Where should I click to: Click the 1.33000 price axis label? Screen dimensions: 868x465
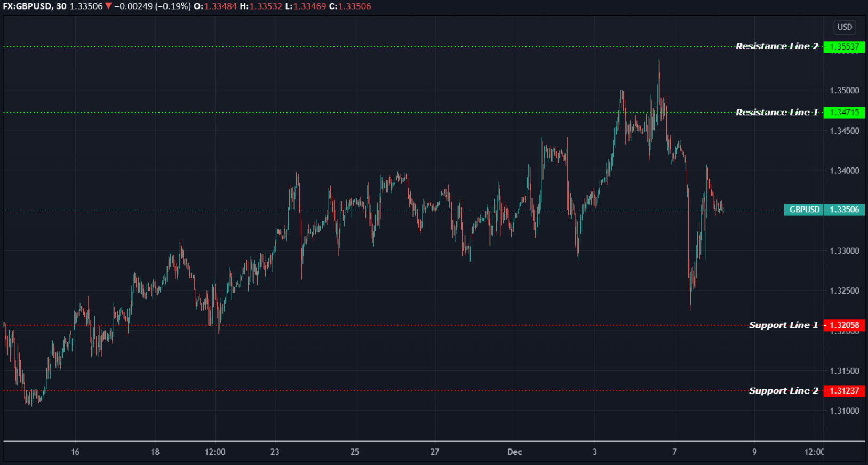click(845, 251)
